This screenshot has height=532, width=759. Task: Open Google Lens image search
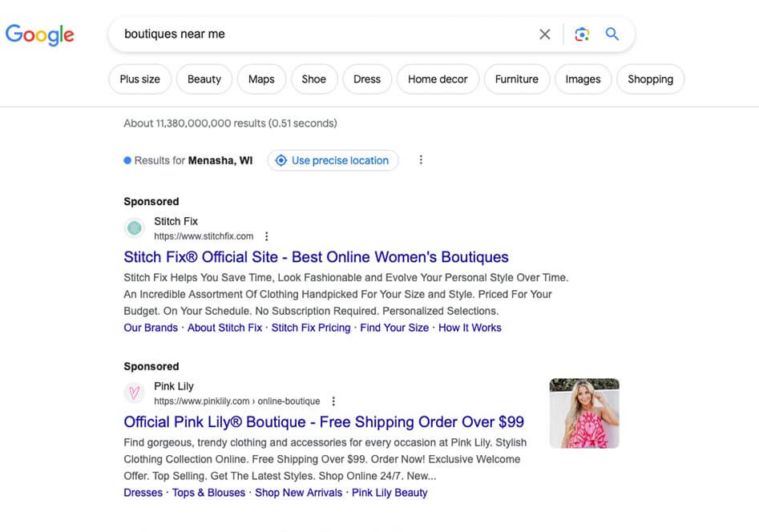(x=582, y=34)
